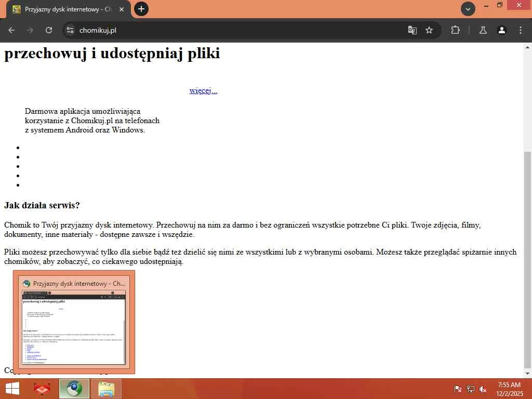Click the Chrome taskbar icon

pyautogui.click(x=74, y=389)
